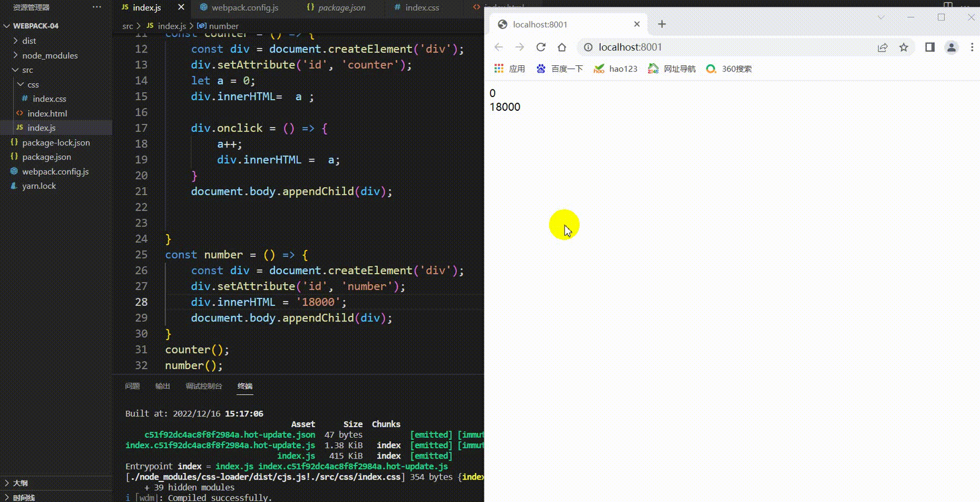
Task: Open the browser home page
Action: [562, 47]
